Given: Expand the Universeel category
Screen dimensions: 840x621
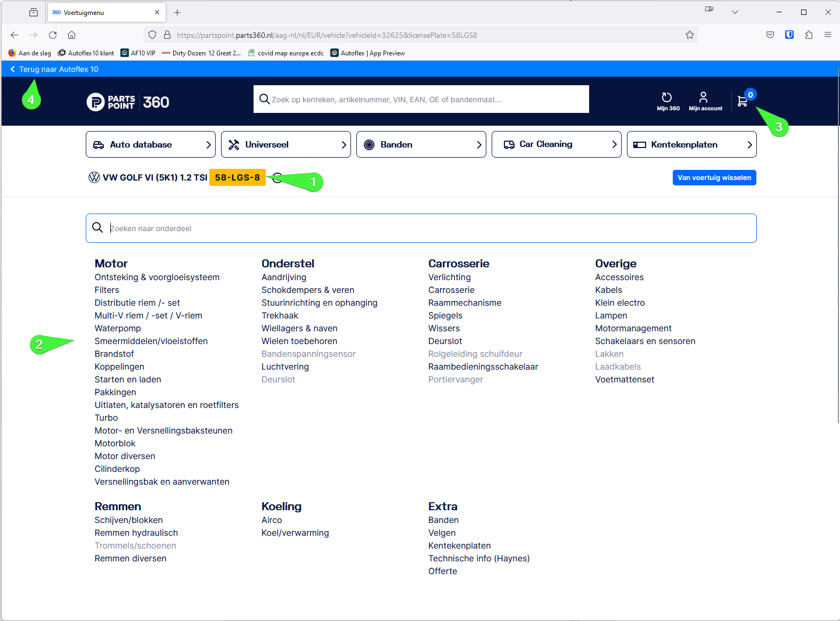Looking at the screenshot, I should [x=286, y=144].
